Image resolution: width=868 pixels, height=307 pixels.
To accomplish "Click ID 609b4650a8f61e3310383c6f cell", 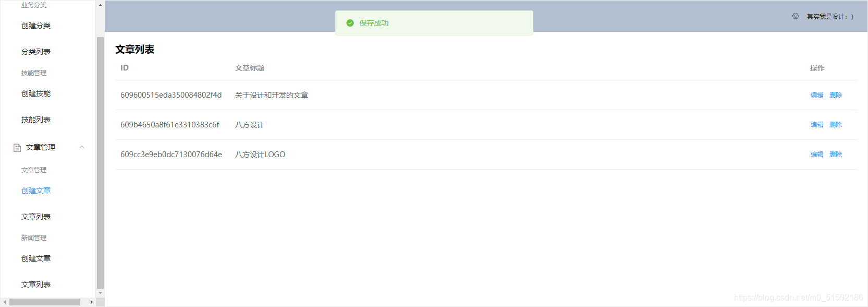I will 170,125.
